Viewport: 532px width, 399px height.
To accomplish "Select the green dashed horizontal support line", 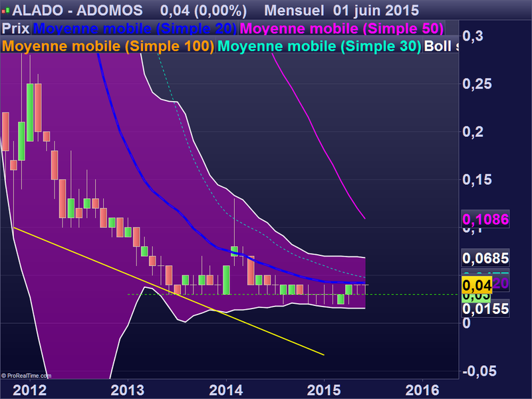I will tap(292, 294).
